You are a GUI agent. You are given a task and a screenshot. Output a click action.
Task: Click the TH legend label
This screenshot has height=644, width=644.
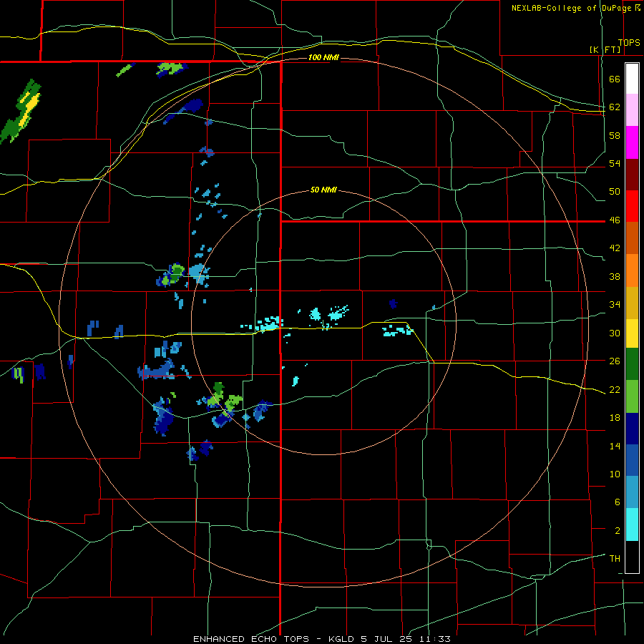pos(615,559)
